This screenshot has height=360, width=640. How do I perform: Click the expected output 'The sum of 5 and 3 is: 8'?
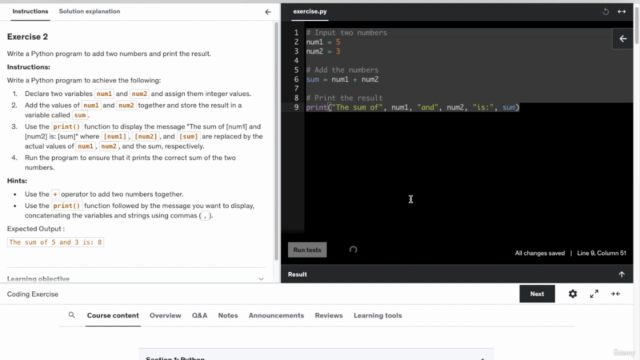tap(56, 242)
